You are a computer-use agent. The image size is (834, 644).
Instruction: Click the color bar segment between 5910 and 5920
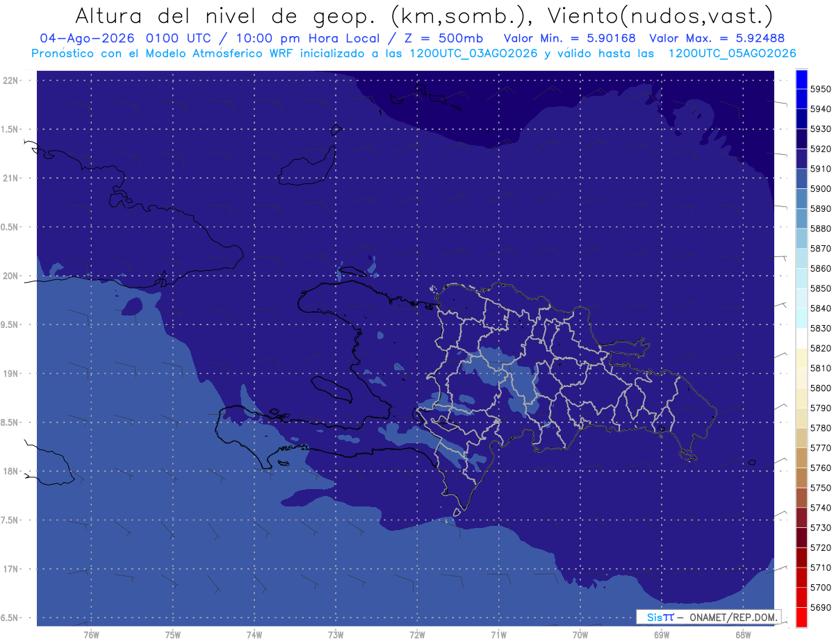[801, 159]
